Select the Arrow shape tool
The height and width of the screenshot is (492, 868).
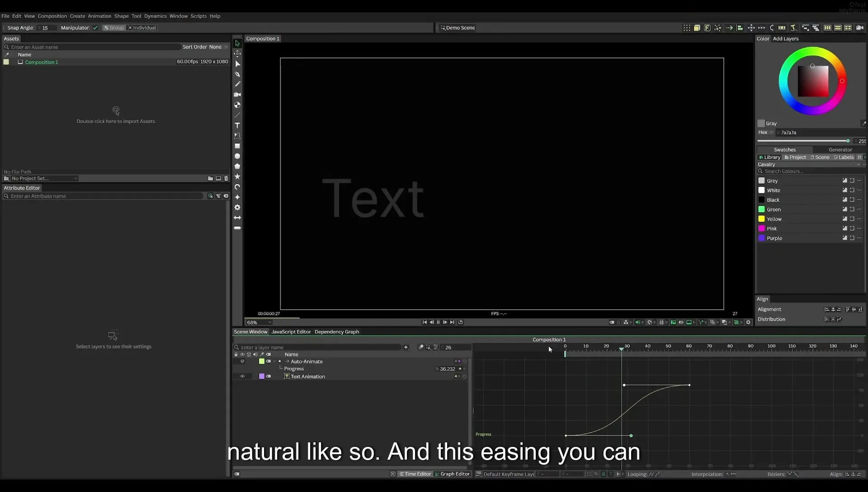tap(237, 218)
